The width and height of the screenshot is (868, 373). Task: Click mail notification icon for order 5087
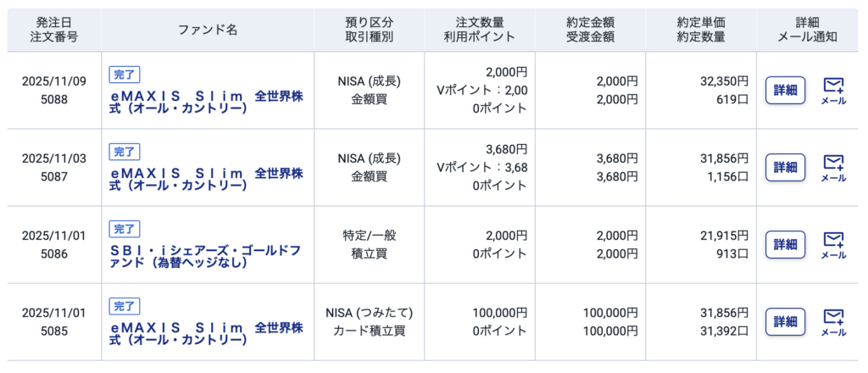tap(834, 167)
